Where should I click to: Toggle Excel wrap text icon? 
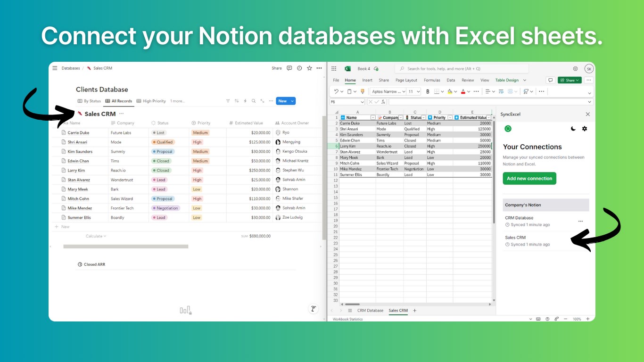coord(501,91)
